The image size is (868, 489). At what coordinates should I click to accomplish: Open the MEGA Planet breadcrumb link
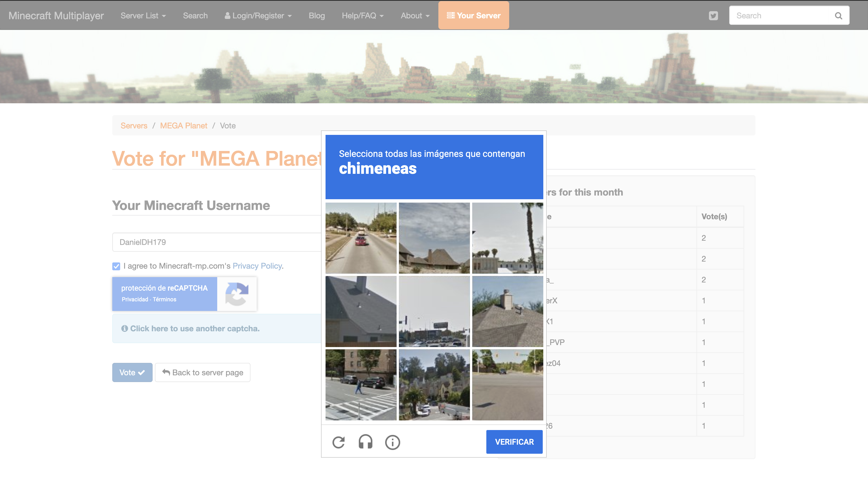pyautogui.click(x=183, y=126)
